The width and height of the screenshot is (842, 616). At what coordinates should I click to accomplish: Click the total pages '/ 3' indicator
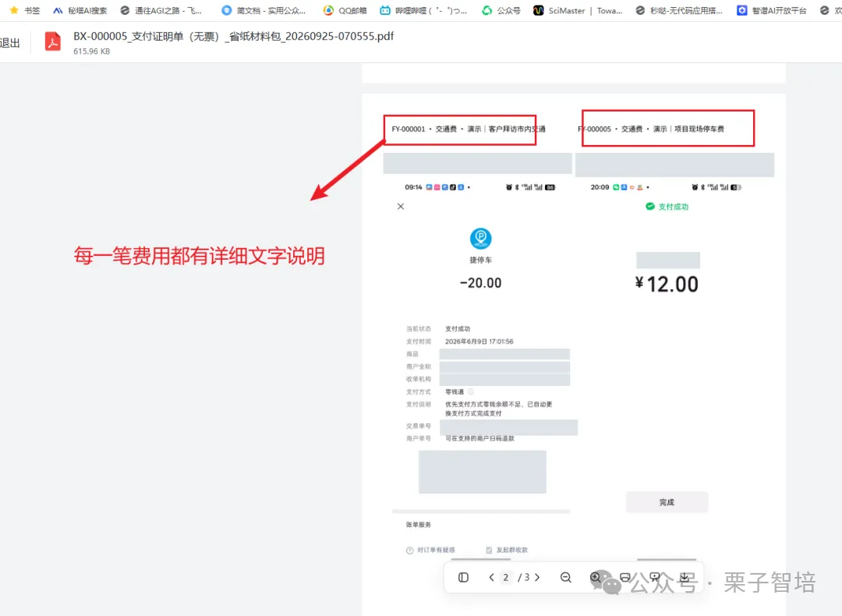coord(524,577)
